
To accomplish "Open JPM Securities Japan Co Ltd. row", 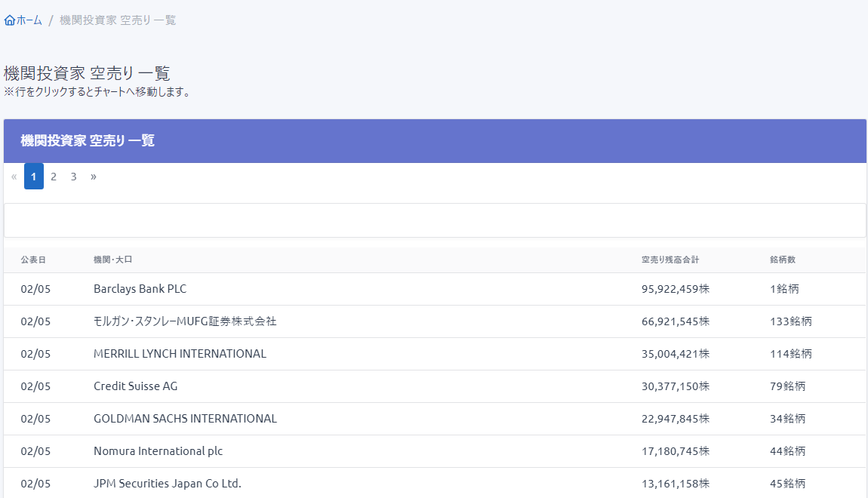I will tap(167, 484).
